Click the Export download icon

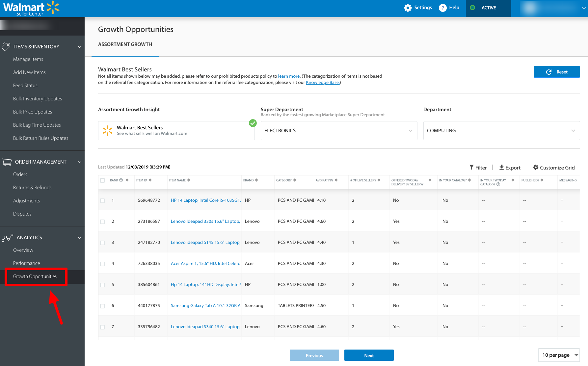[501, 168]
